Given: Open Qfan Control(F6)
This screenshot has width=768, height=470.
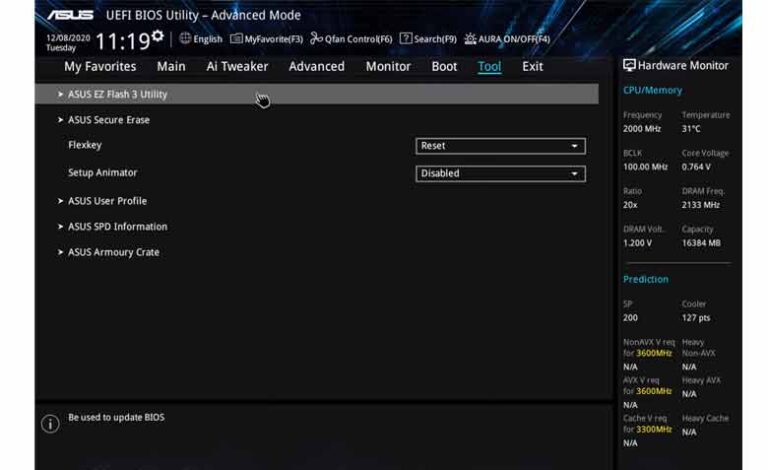Looking at the screenshot, I should [x=351, y=39].
